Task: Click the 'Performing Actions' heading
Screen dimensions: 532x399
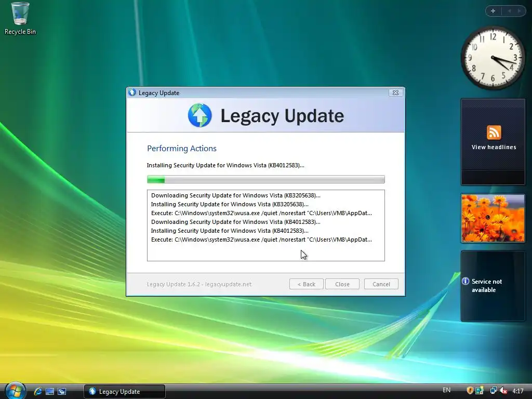Action: (181, 148)
